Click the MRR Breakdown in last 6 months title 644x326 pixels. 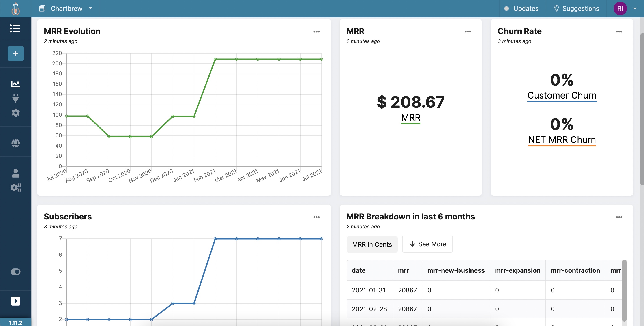tap(410, 217)
